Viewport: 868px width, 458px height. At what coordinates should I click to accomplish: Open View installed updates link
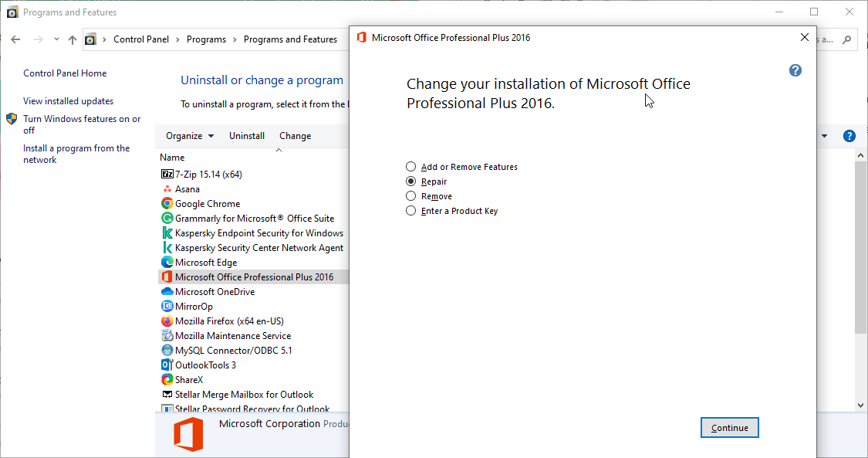(x=68, y=101)
